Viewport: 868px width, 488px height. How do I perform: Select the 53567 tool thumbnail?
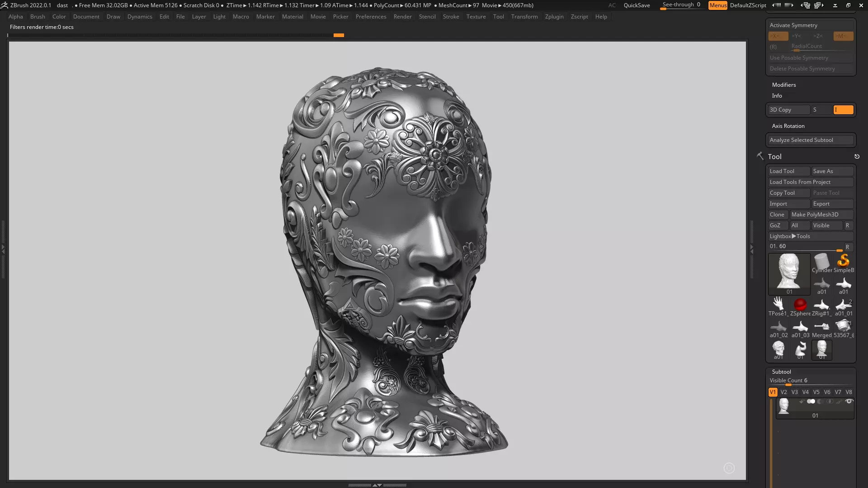[844, 328]
